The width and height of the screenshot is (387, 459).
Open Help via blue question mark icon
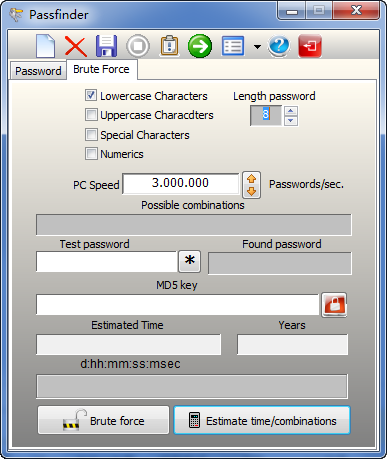[279, 46]
